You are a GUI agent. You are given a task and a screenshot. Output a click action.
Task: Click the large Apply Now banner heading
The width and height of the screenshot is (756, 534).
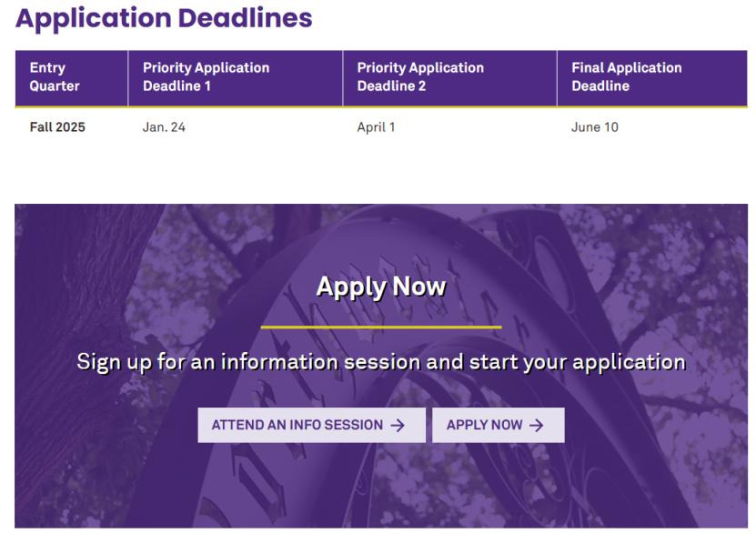tap(380, 287)
